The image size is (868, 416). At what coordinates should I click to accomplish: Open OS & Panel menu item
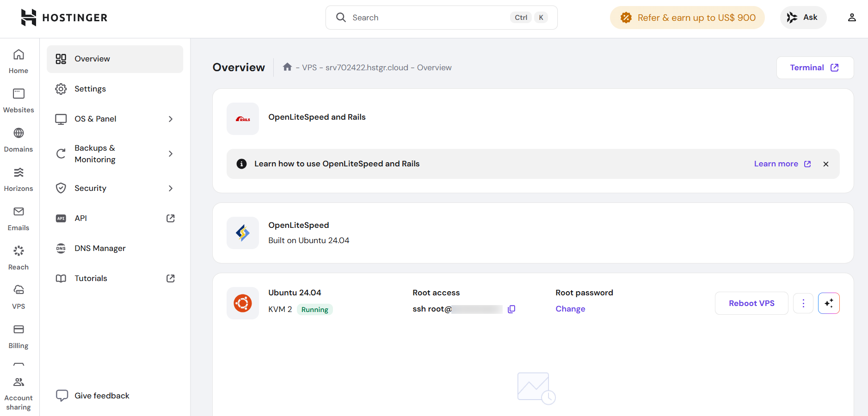[x=115, y=119]
